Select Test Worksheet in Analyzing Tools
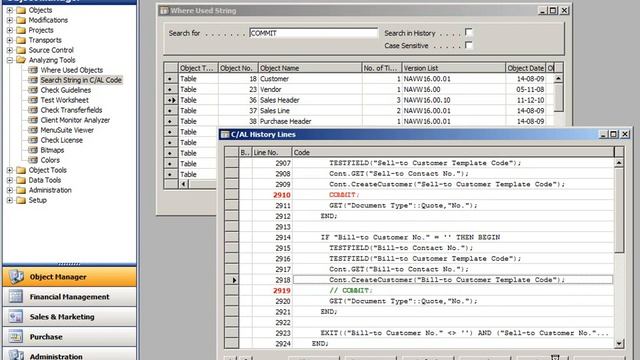 [64, 100]
